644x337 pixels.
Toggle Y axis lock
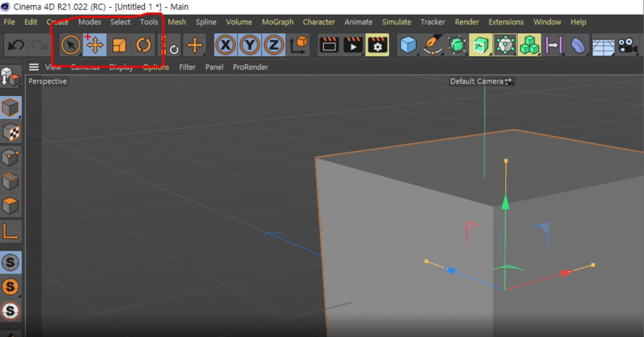249,45
